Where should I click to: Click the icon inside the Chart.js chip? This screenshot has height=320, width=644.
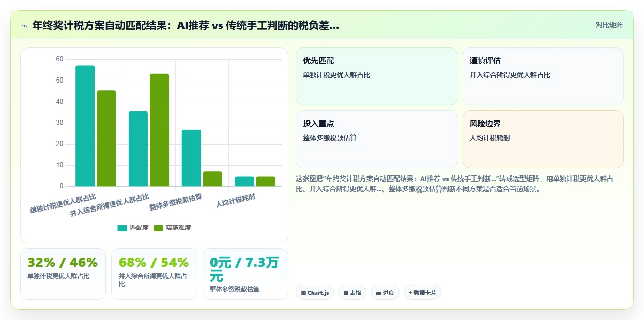pyautogui.click(x=303, y=293)
